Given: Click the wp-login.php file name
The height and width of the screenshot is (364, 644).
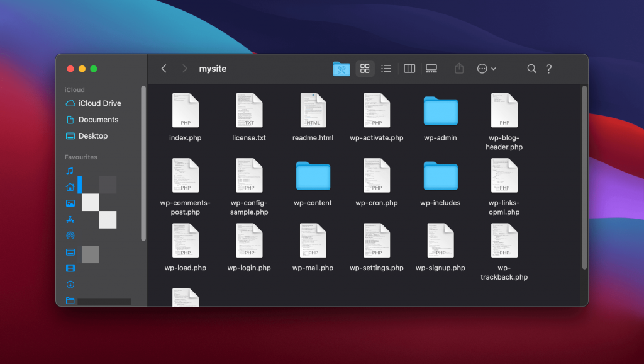Looking at the screenshot, I should (x=249, y=268).
